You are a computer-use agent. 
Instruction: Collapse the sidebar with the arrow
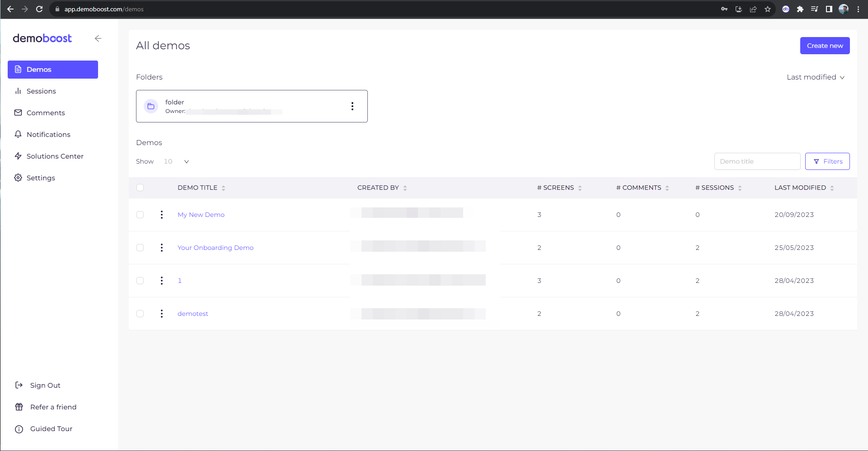[x=98, y=38]
